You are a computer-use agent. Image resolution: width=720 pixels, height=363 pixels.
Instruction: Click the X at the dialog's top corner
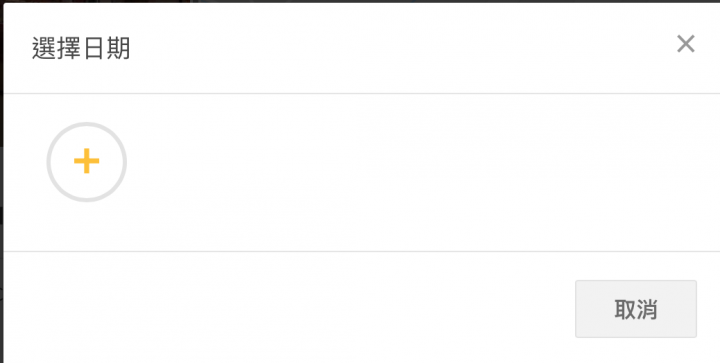[686, 44]
